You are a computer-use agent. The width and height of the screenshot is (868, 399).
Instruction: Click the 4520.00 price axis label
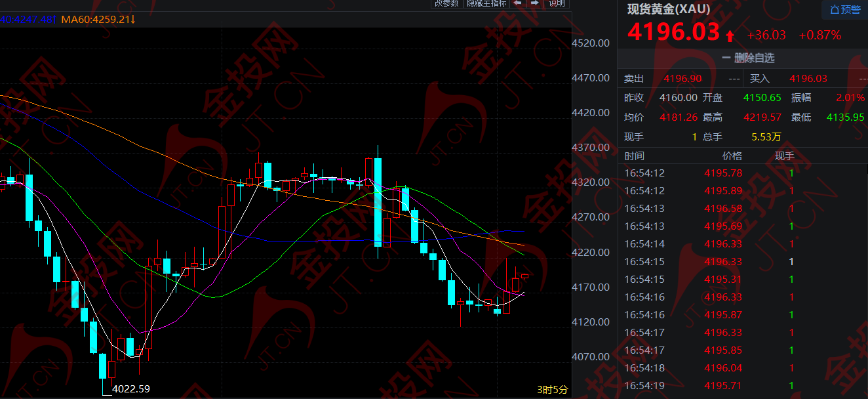tap(591, 43)
